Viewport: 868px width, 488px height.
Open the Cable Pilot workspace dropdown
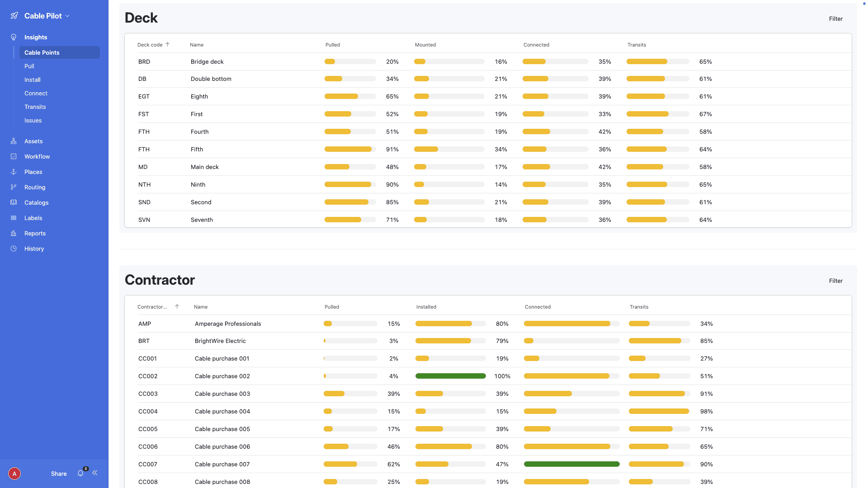pyautogui.click(x=68, y=15)
